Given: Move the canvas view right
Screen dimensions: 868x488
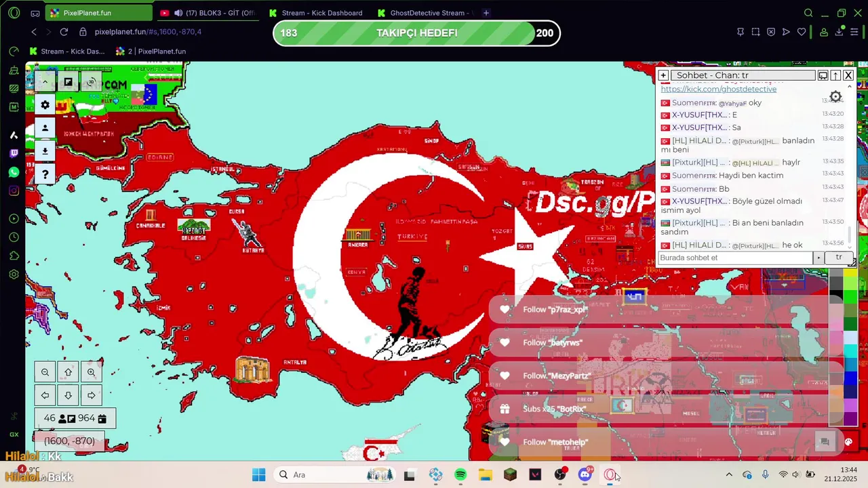Looking at the screenshot, I should pyautogui.click(x=91, y=395).
